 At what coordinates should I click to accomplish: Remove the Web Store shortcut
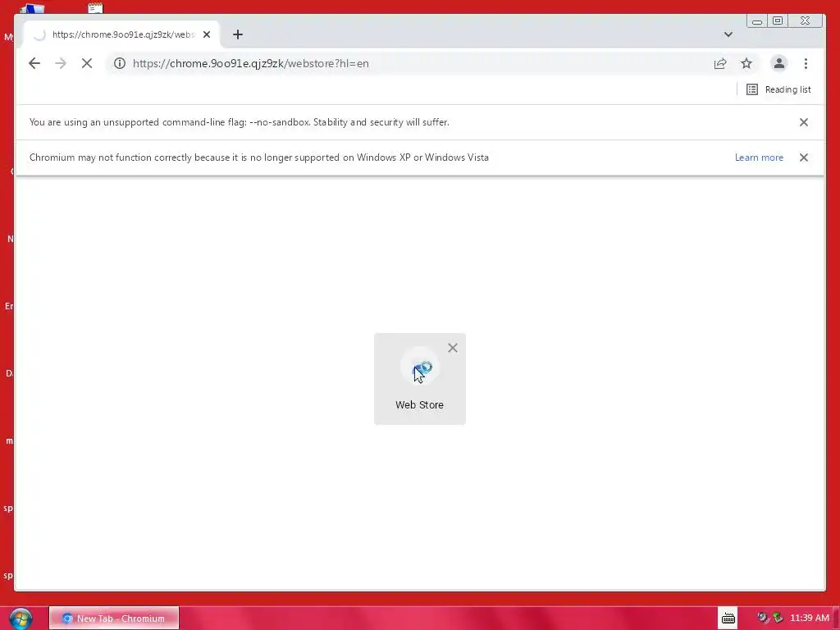point(453,348)
